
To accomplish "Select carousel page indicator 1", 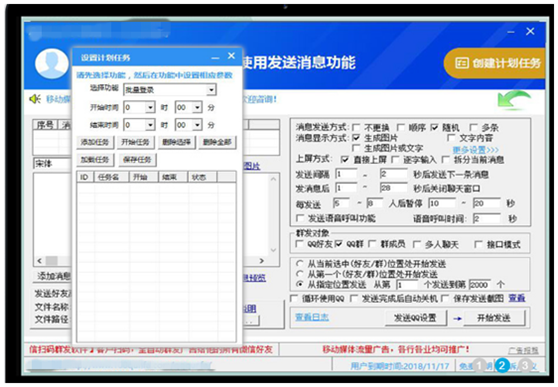I will [x=479, y=365].
